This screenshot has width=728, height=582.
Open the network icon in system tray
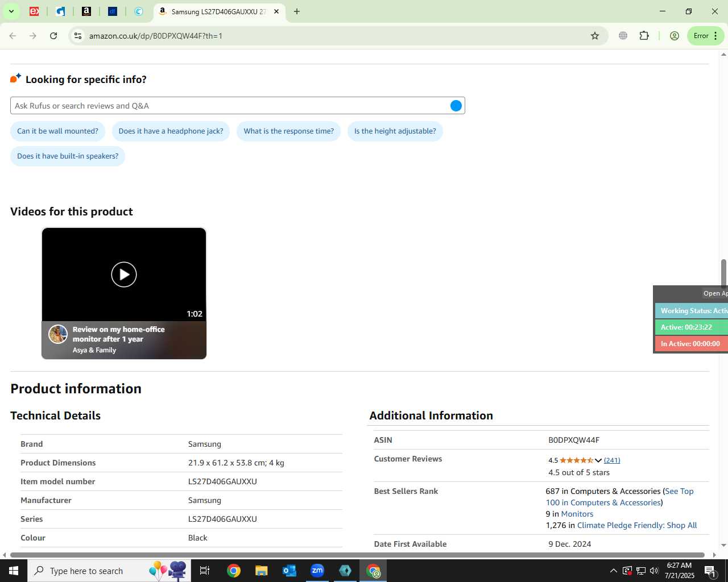click(640, 571)
